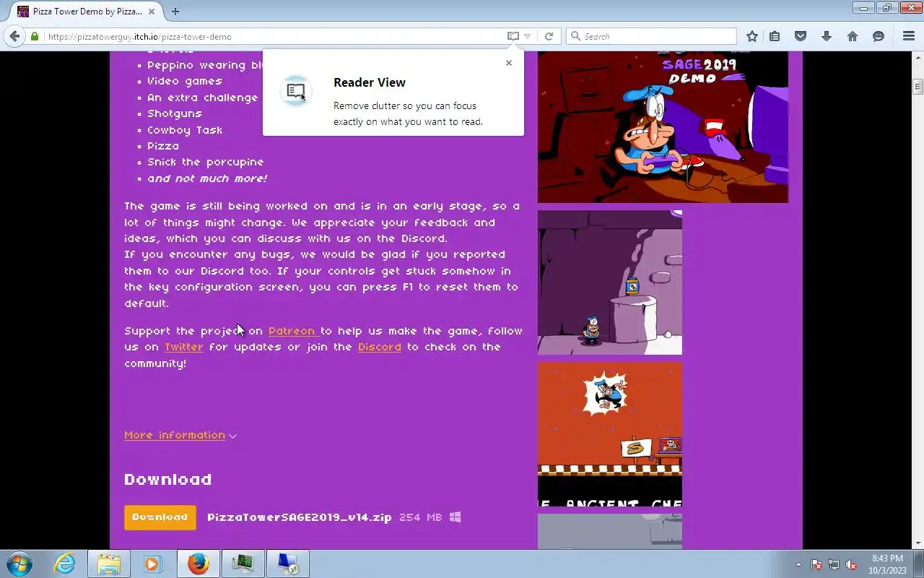Click the green padlock site security icon
This screenshot has width=924, height=578.
35,36
